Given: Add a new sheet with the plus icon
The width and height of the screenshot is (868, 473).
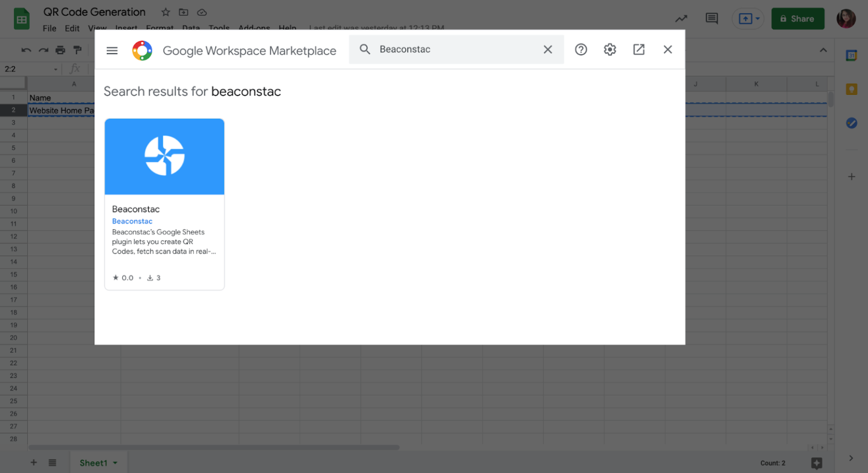Looking at the screenshot, I should pos(33,462).
